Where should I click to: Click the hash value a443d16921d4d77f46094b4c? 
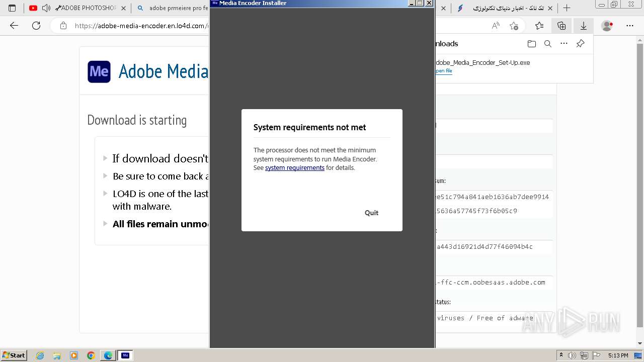485,247
